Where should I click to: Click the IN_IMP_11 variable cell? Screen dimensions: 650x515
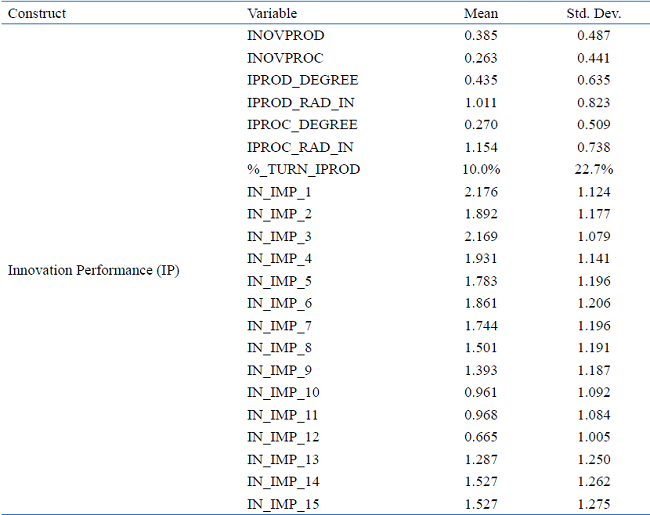point(283,415)
